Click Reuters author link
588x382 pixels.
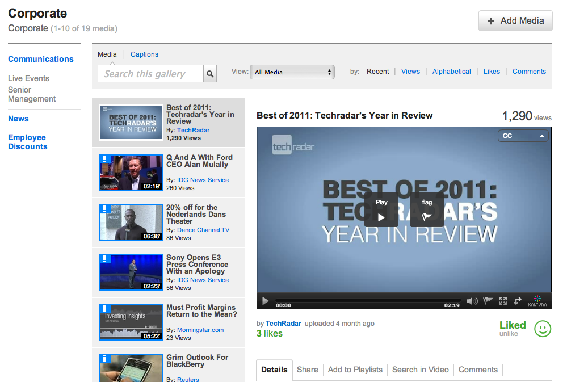coord(188,379)
